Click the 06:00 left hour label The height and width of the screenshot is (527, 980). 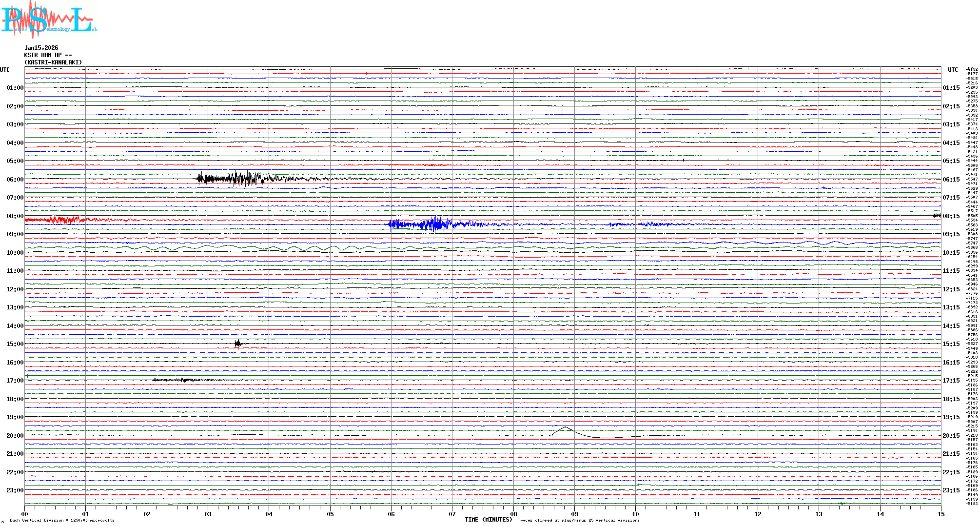click(15, 180)
